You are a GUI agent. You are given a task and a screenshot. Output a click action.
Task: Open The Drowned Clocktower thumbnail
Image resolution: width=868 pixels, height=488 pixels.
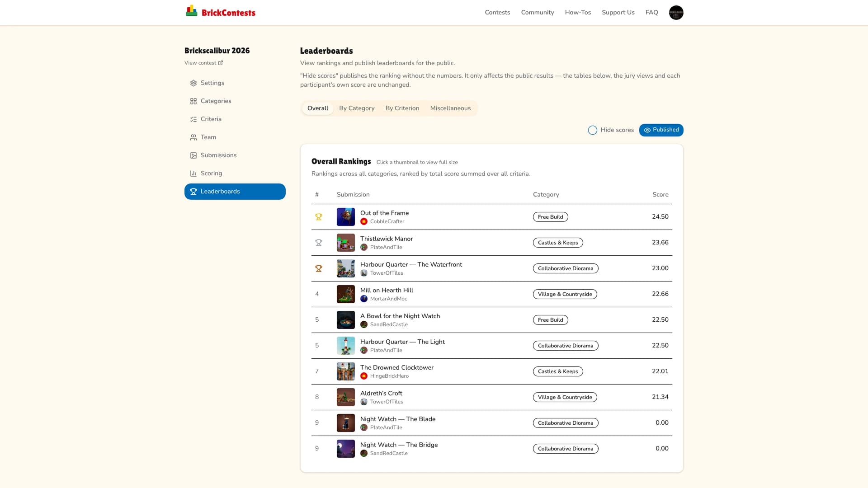(346, 371)
